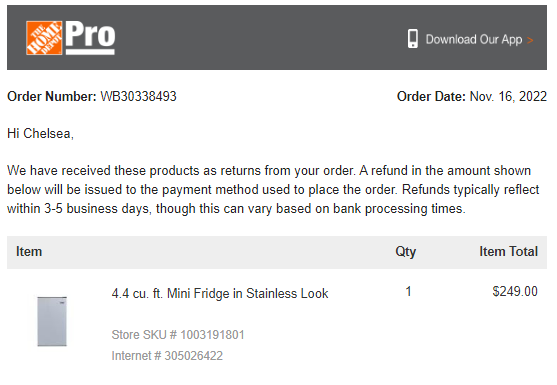Screen dimensions: 557x385
Task: Click the dark gray header banner
Action: coord(277,37)
